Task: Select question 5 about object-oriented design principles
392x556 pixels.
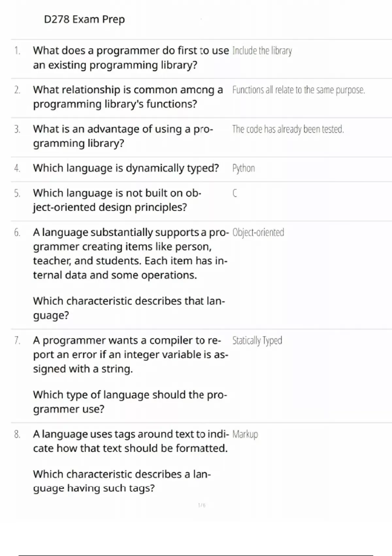Action: click(x=117, y=200)
